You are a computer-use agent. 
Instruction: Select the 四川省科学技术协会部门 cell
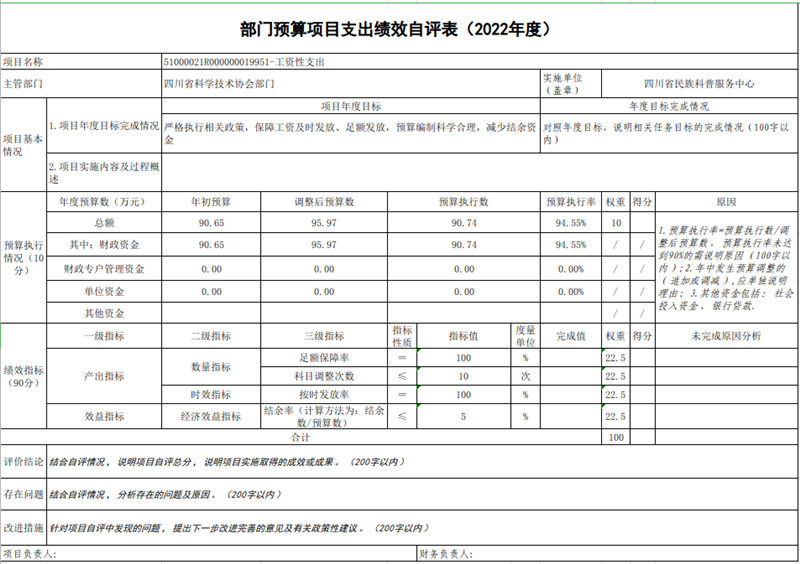351,84
